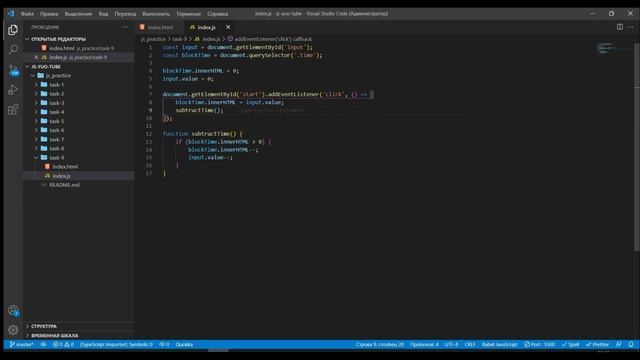Screen dimensions: 640x360
Task: Click the master branch status item
Action: (22, 344)
